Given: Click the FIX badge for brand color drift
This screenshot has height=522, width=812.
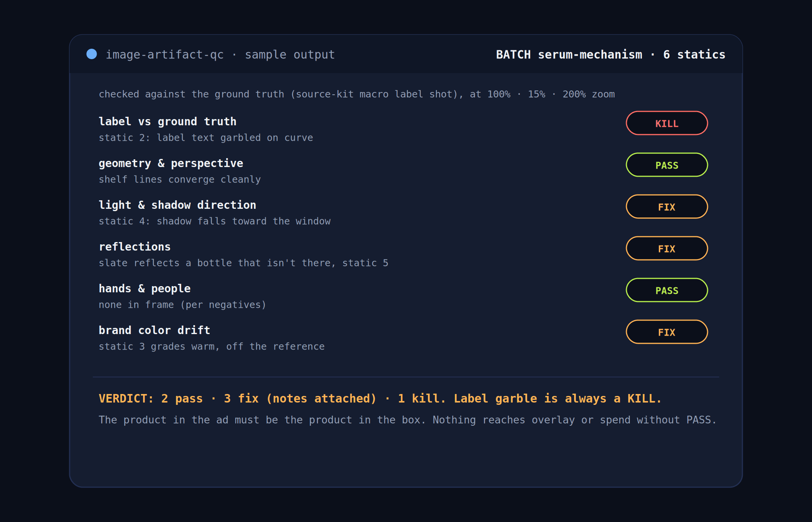Looking at the screenshot, I should click(667, 332).
